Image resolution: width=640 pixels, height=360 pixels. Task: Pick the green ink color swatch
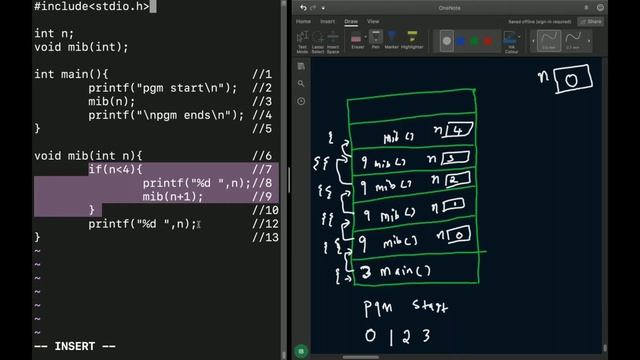coord(474,41)
